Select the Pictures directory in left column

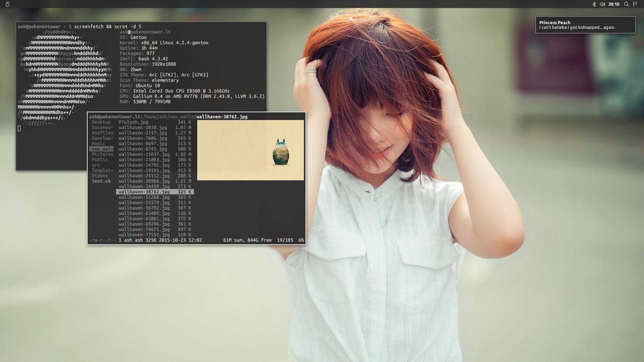(102, 155)
